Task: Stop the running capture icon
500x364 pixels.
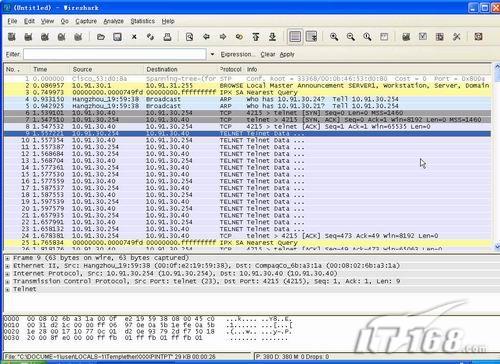Action: (x=62, y=37)
